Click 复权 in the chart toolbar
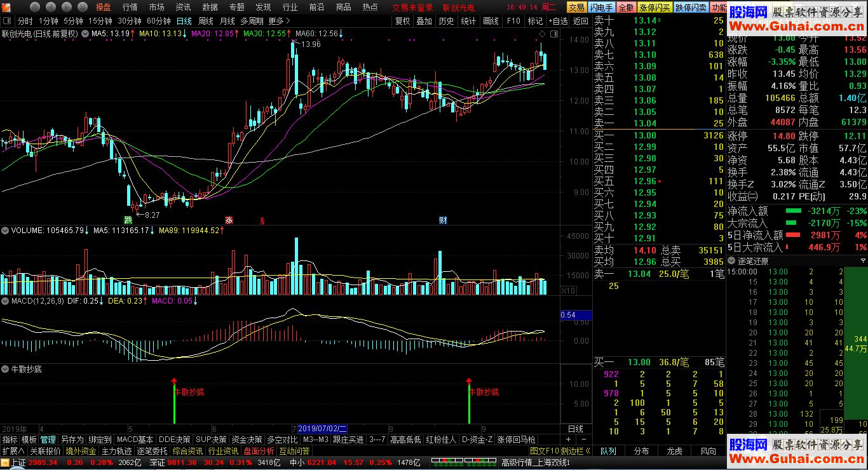This screenshot has width=868, height=470. 402,20
